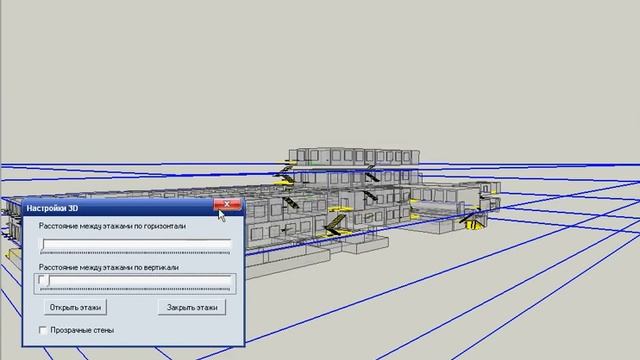Click the Расстояние между этажами по горизонтали label
The height and width of the screenshot is (360, 640).
tap(112, 226)
